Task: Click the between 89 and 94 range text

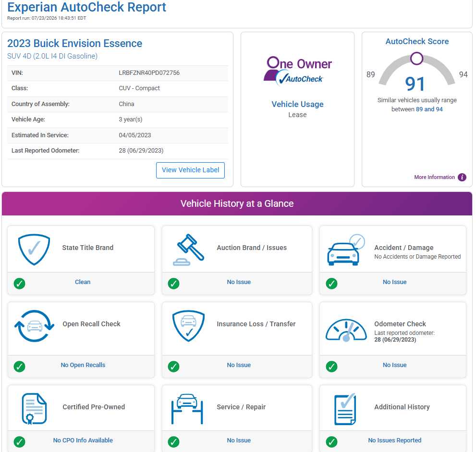Action: (x=417, y=109)
